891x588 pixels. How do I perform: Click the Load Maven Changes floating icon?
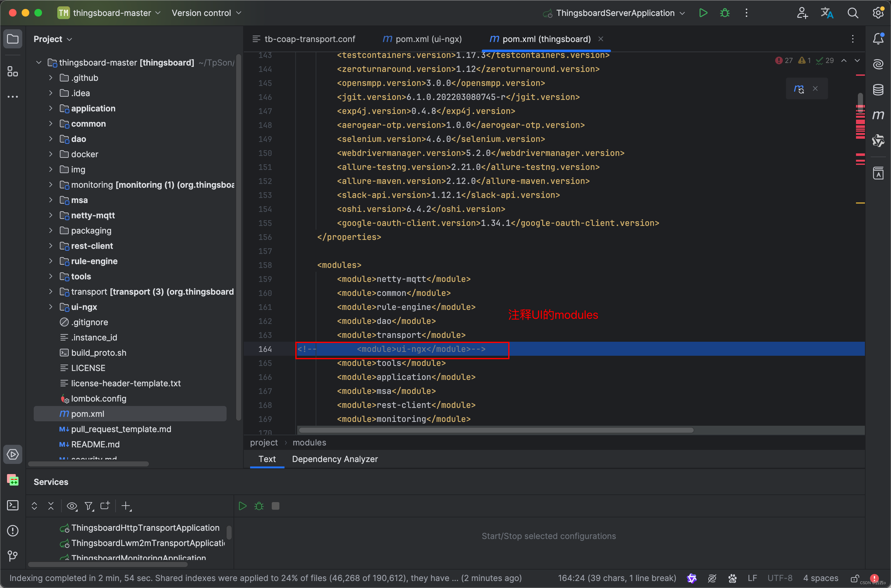799,89
